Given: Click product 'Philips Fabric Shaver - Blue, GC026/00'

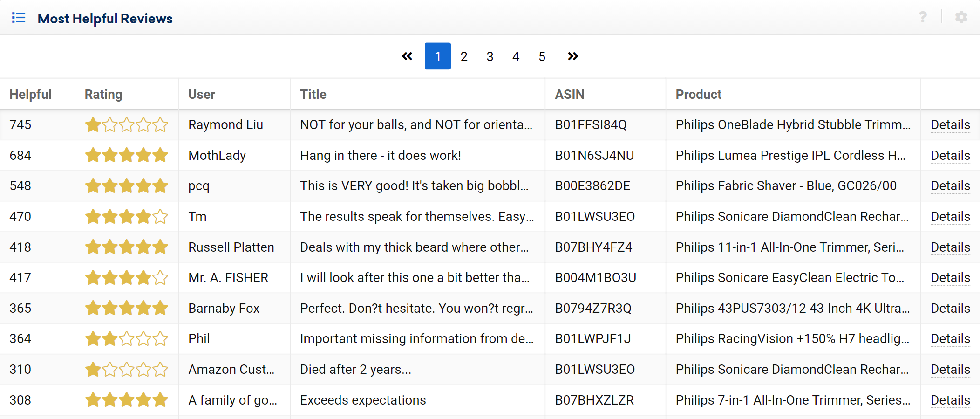Looking at the screenshot, I should coord(786,186).
